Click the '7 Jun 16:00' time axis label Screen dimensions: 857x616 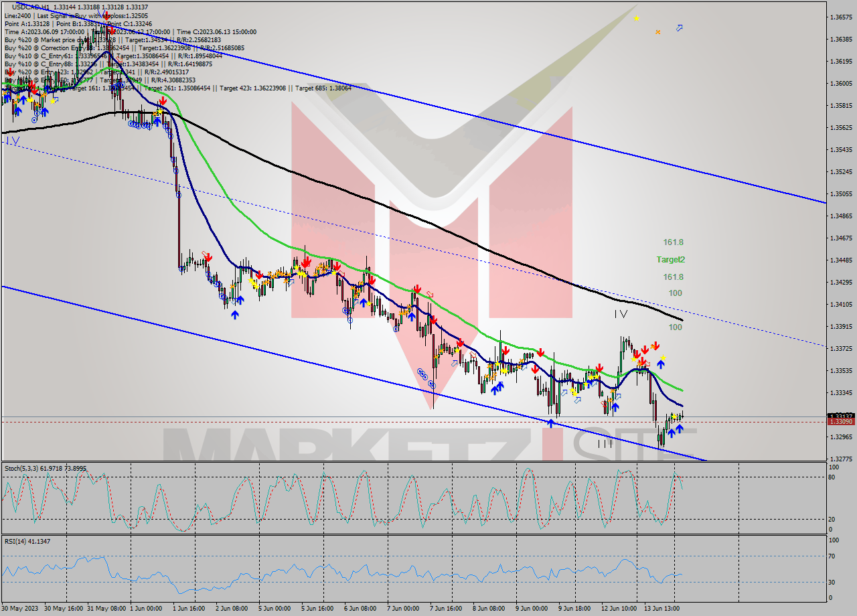coord(447,609)
